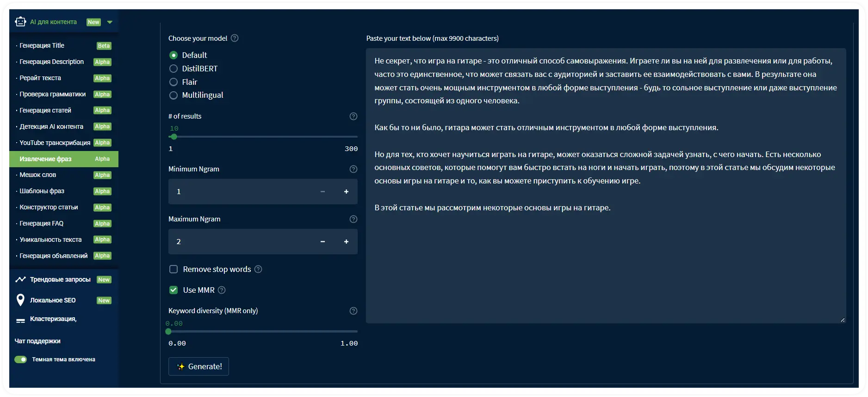Click the New badge next to AI для контента
The width and height of the screenshot is (868, 397).
93,22
